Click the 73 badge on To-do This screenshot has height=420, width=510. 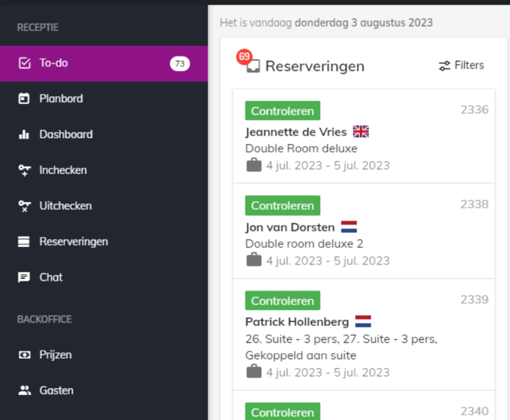click(x=180, y=63)
